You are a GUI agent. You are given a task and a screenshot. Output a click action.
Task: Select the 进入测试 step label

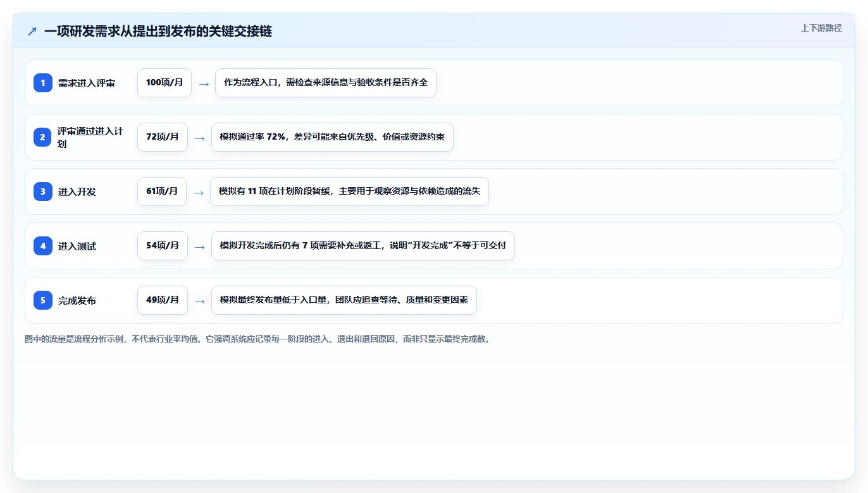(x=77, y=246)
